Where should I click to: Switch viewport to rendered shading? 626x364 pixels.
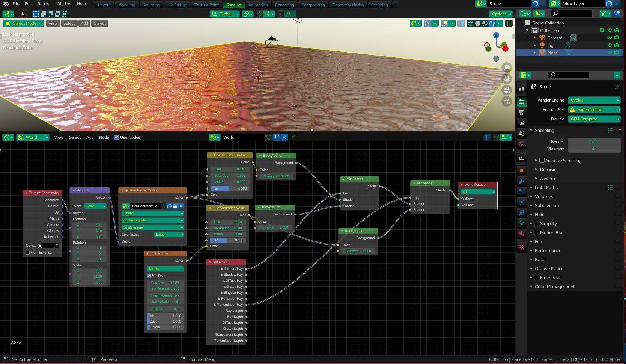(x=492, y=23)
